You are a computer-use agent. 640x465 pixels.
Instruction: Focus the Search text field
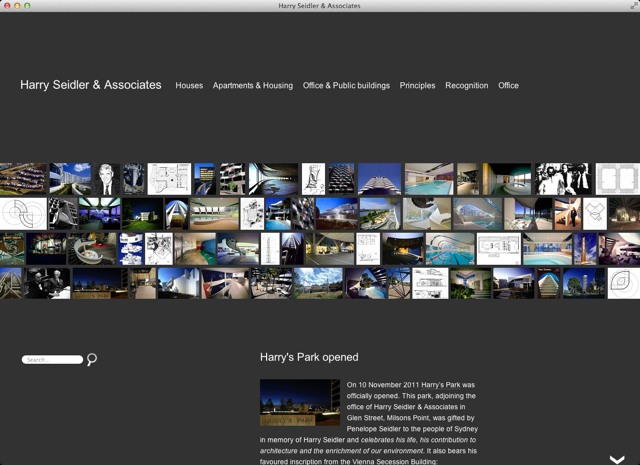pos(52,360)
